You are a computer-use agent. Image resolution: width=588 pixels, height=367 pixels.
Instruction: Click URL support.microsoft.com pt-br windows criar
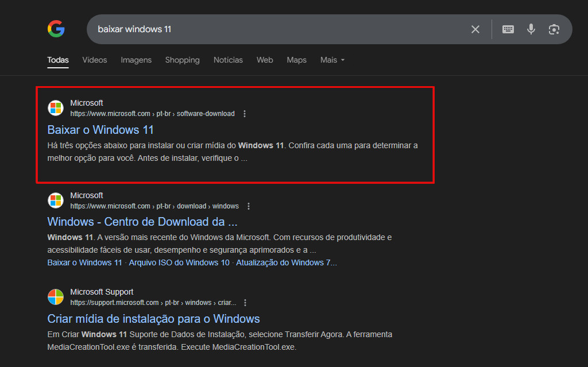(153, 303)
